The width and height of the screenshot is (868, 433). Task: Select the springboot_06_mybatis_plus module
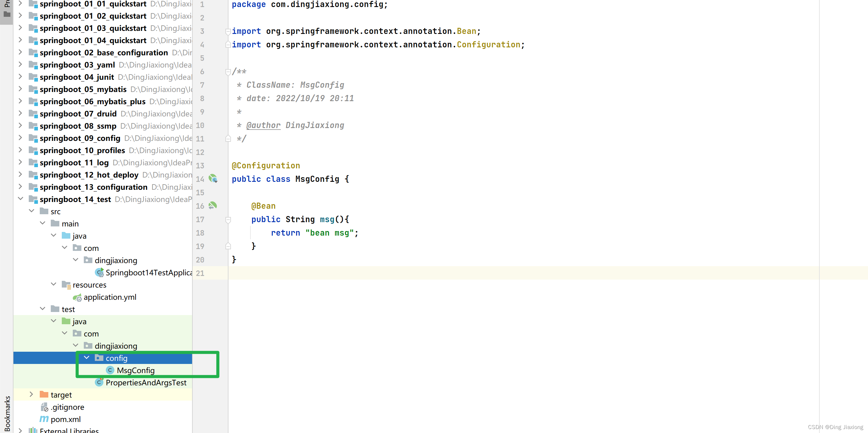(x=93, y=101)
